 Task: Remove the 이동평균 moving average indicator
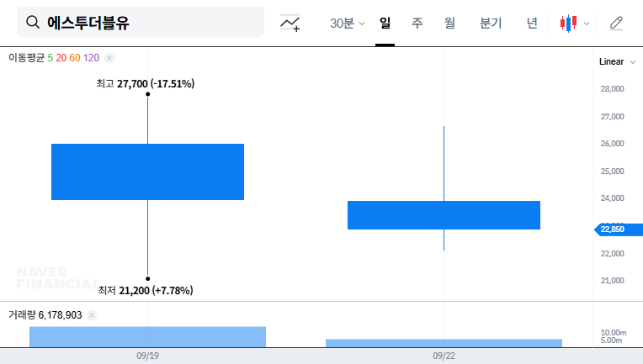pyautogui.click(x=109, y=58)
